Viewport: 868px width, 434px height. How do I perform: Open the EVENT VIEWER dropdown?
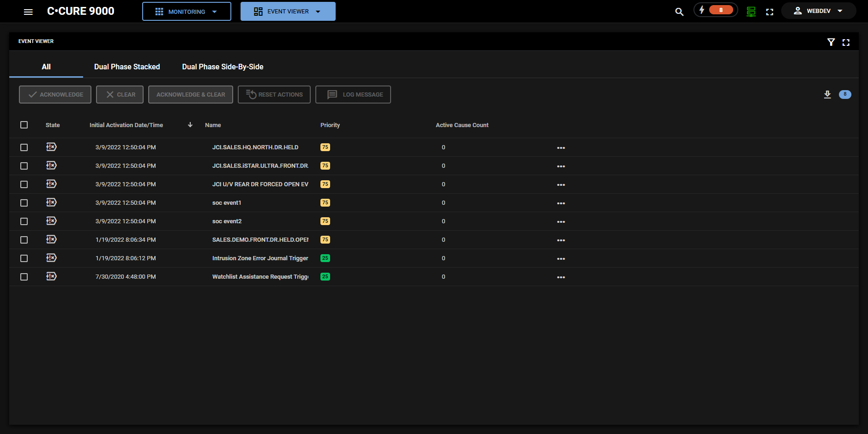tap(288, 11)
